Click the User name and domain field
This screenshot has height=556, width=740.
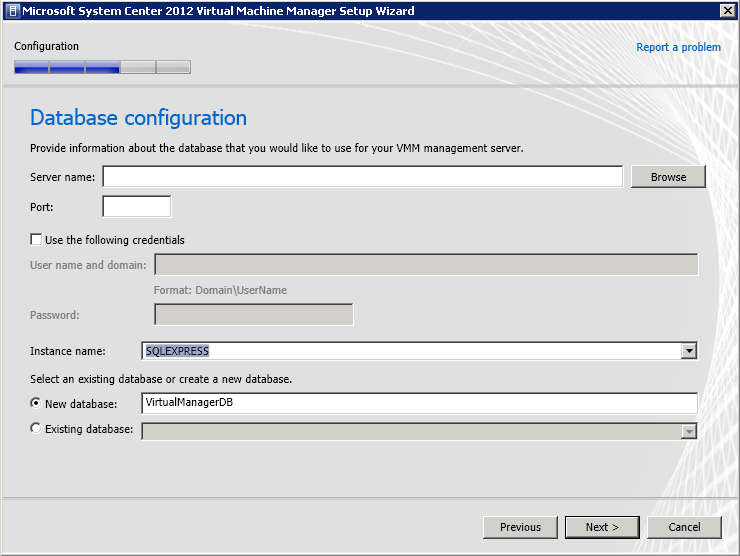(426, 265)
